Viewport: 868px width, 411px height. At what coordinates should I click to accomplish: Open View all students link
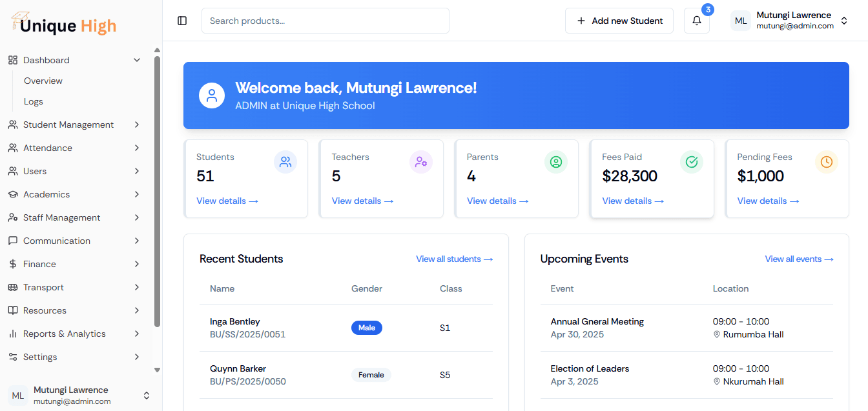[x=454, y=259]
